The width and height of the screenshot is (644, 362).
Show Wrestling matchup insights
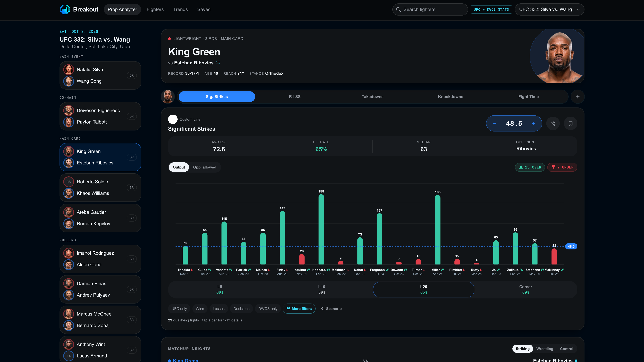tap(545, 348)
